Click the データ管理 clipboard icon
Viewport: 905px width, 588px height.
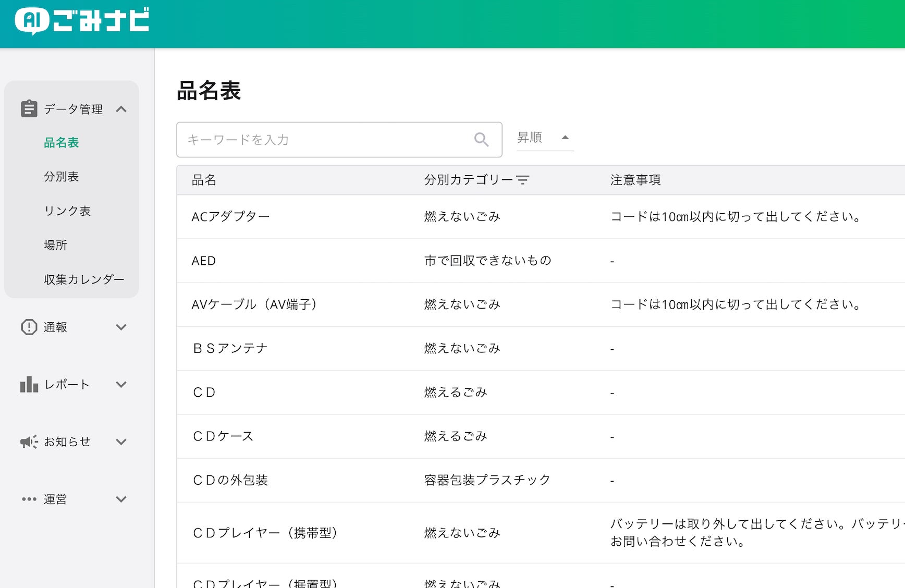pyautogui.click(x=29, y=109)
